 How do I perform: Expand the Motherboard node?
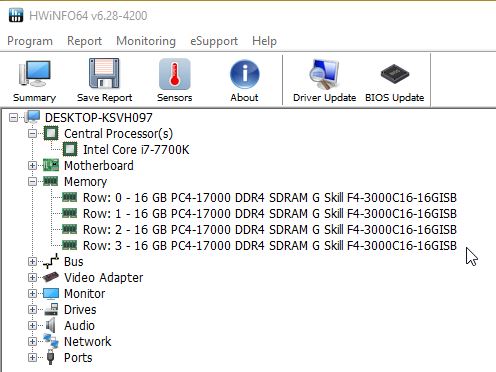32,166
